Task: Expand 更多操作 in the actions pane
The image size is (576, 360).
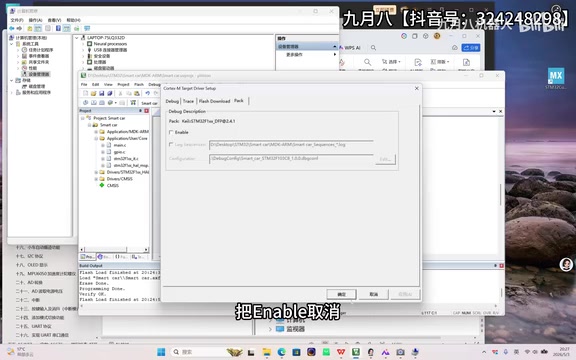Action: 335,54
